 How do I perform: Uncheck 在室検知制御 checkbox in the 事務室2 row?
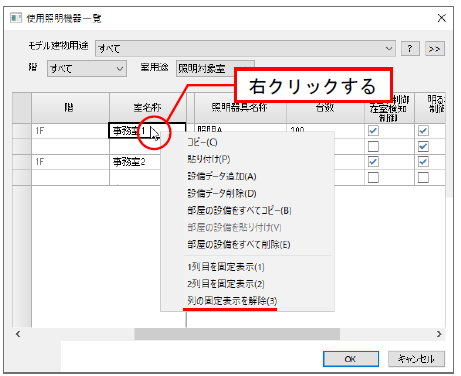(373, 162)
